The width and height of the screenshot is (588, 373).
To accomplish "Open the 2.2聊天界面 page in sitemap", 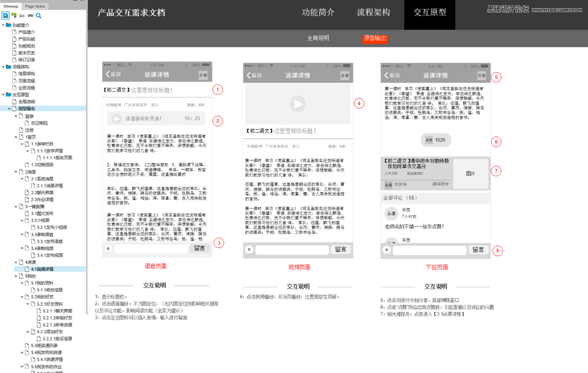I will coord(42,193).
